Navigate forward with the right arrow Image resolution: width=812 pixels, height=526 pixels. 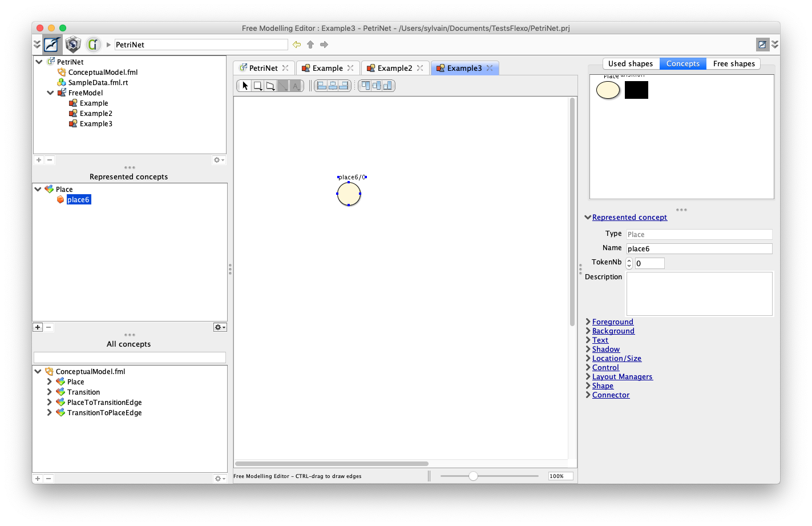click(x=324, y=45)
